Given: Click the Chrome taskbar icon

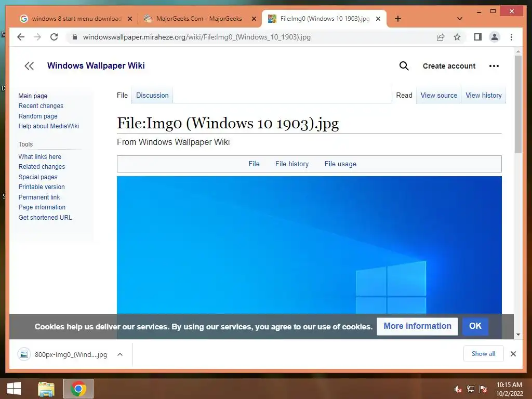Looking at the screenshot, I should 78,389.
